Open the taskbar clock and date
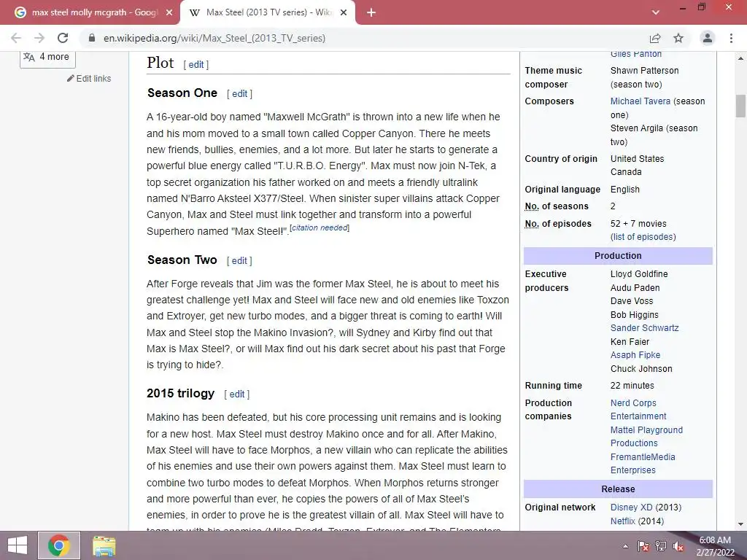 click(x=715, y=546)
